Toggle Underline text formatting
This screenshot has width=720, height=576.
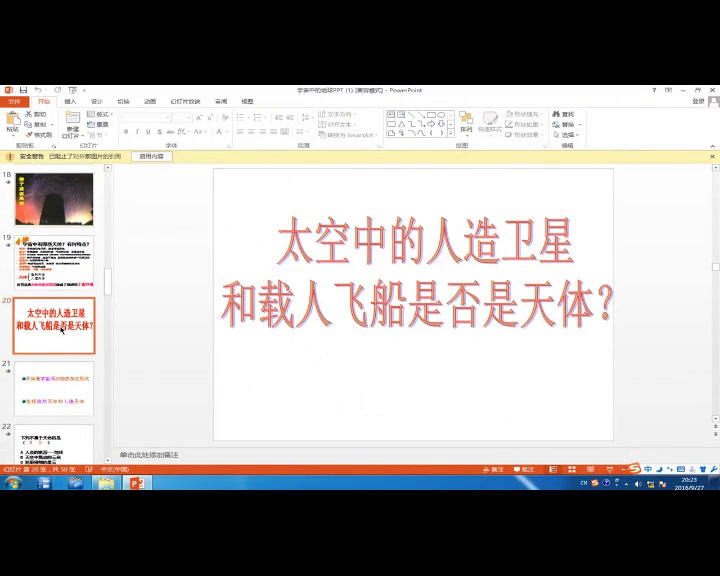148,132
